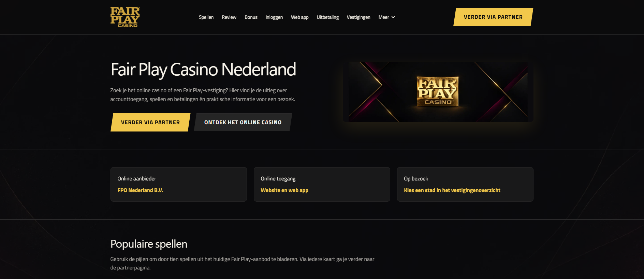Open the Website en web app link
The height and width of the screenshot is (279, 644).
point(284,190)
